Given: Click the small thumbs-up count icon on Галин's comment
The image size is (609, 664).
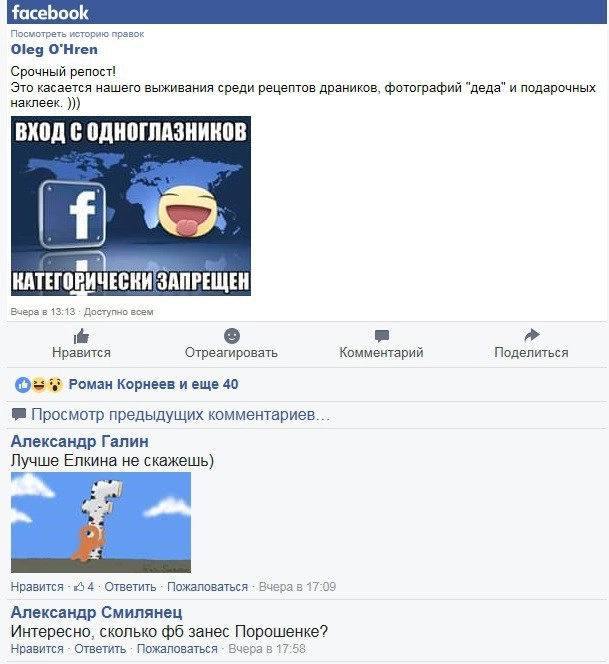Looking at the screenshot, I should tap(79, 587).
